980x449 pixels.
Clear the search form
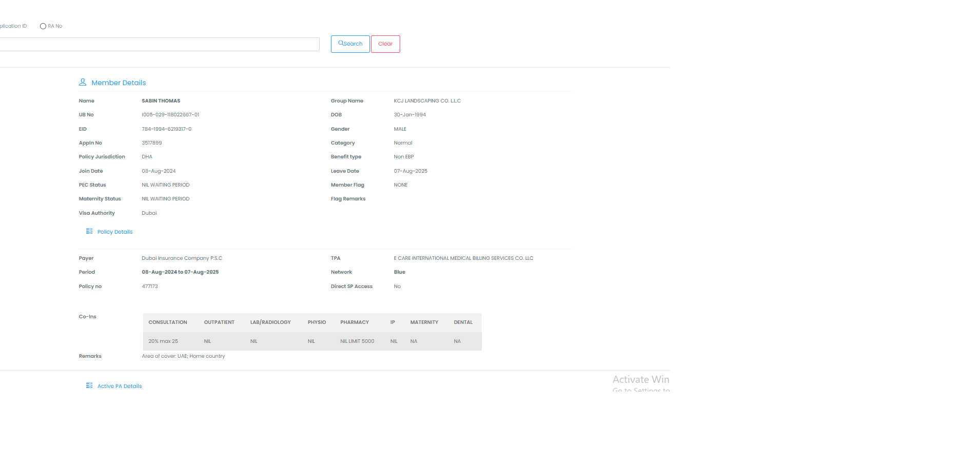385,44
